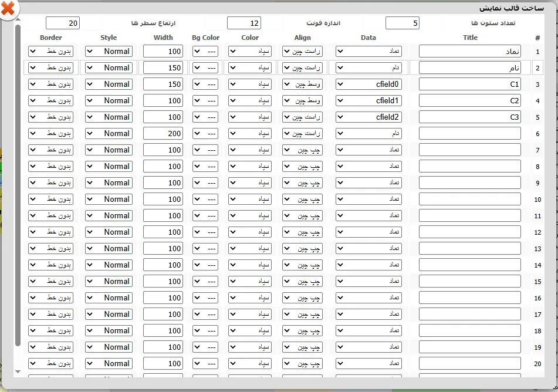Click the Title field containing نام

pos(470,67)
